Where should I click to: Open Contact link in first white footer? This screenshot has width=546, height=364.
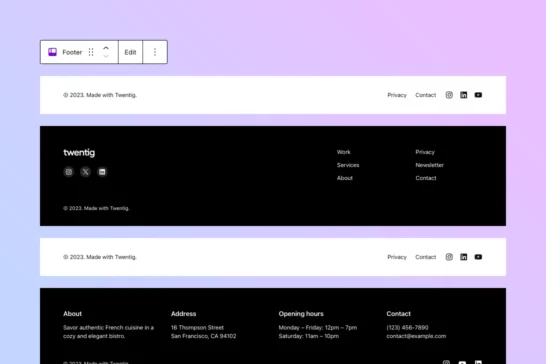pos(426,95)
